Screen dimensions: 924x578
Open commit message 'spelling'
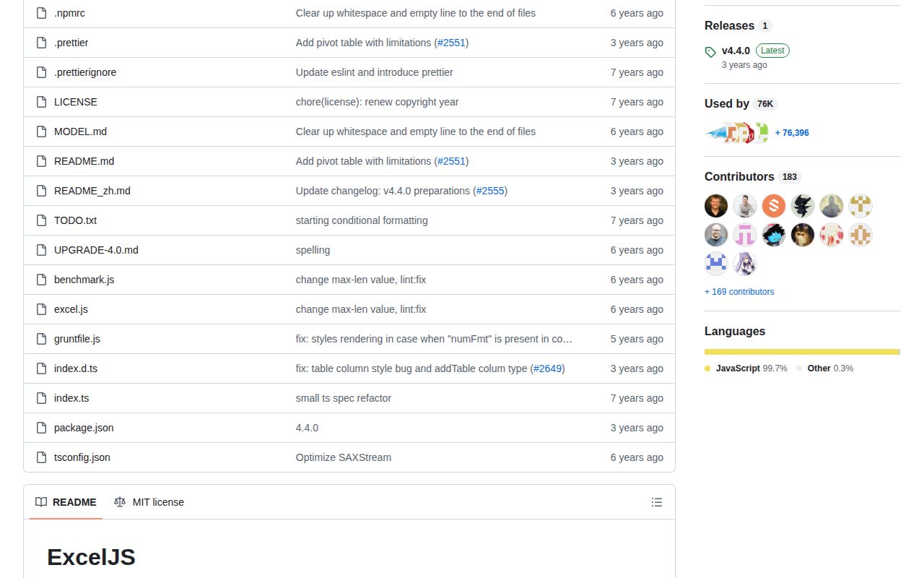point(313,250)
